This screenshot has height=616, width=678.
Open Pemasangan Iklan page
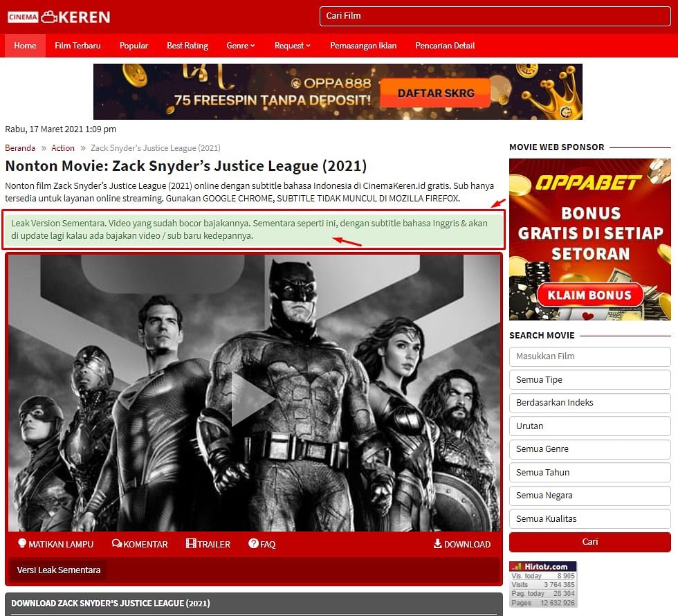[363, 46]
